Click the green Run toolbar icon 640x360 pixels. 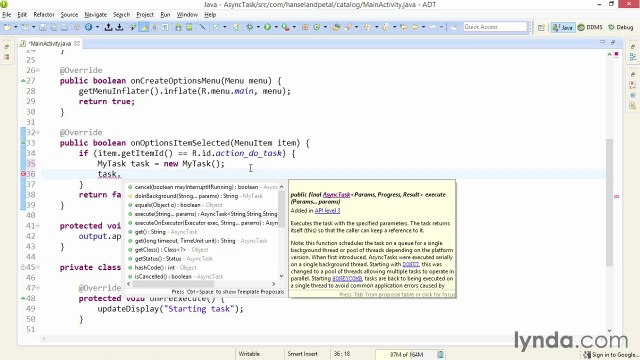[267, 27]
